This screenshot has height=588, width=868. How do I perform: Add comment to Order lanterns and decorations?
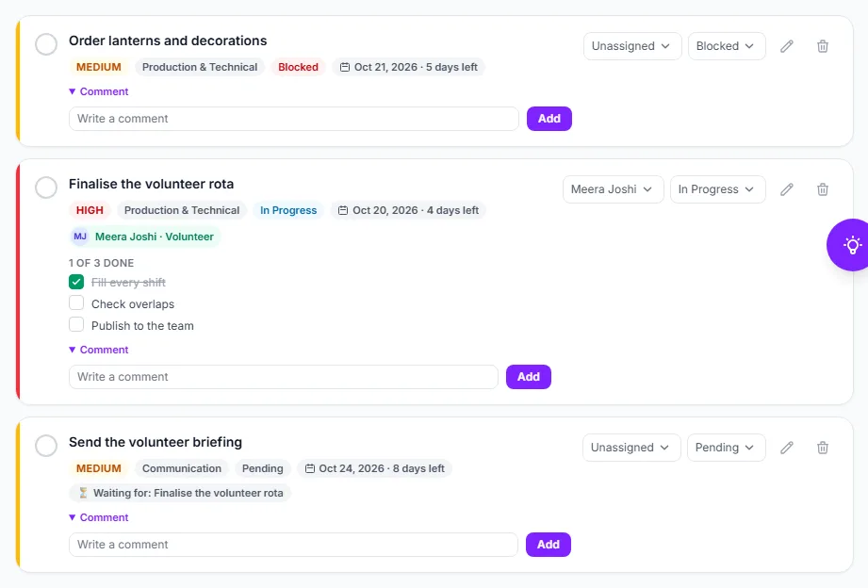point(549,119)
